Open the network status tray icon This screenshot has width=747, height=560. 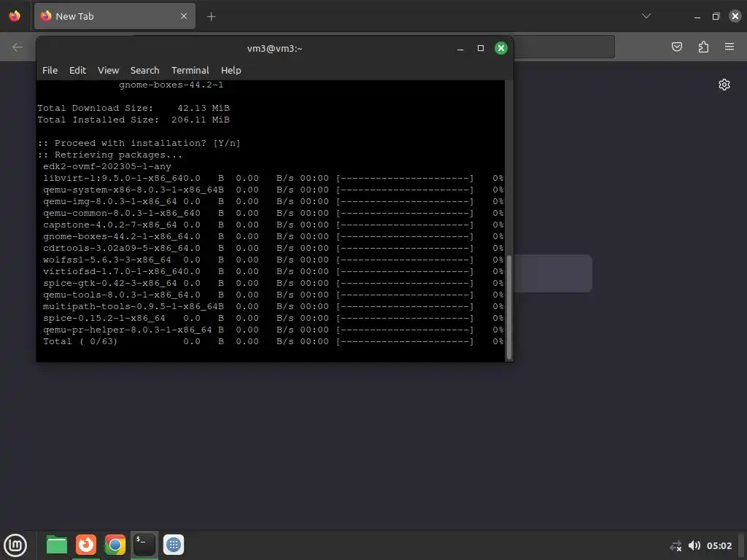tap(676, 546)
